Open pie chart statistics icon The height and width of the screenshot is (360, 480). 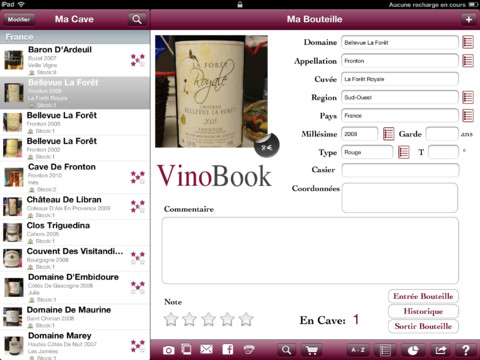point(413,350)
